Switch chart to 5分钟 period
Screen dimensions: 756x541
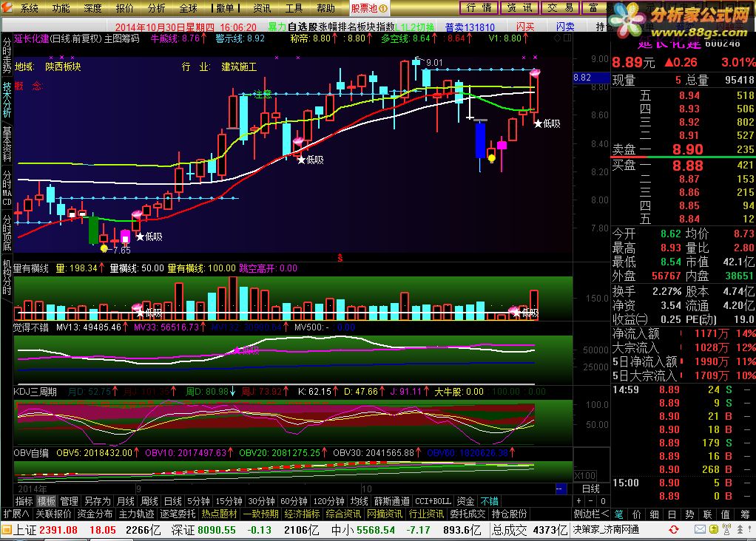[198, 501]
